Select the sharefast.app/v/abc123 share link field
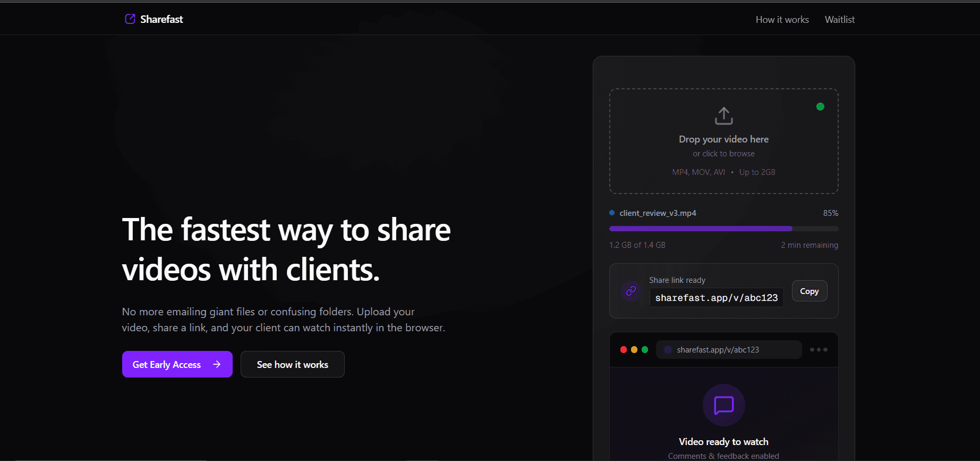Screen dimensions: 980x461 [x=716, y=298]
